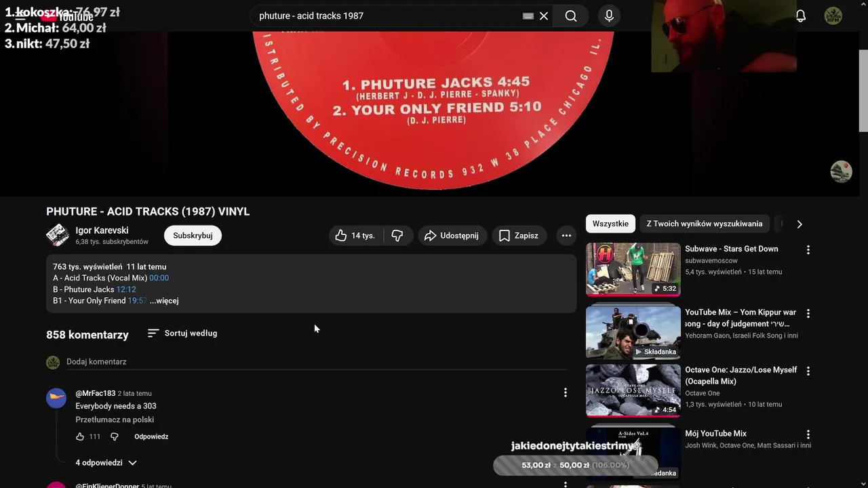Open @MrFac183 commenter avatar
Screen dimensions: 868x488
click(56, 398)
